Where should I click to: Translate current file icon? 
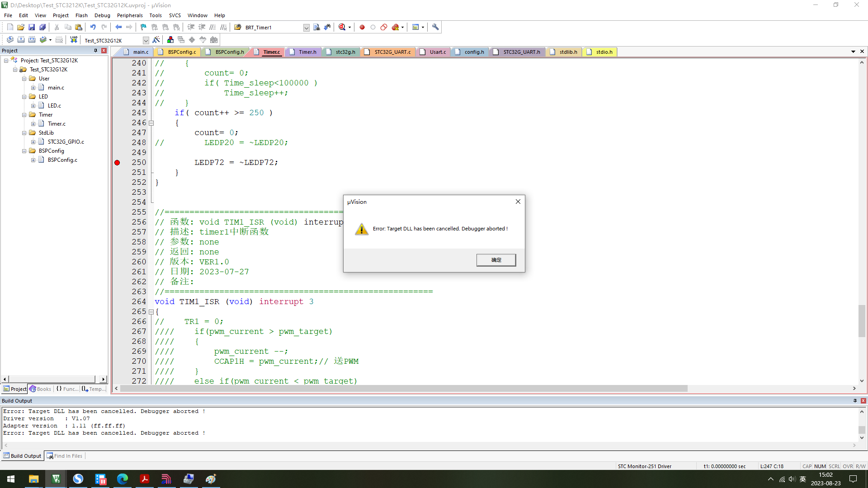tap(10, 40)
